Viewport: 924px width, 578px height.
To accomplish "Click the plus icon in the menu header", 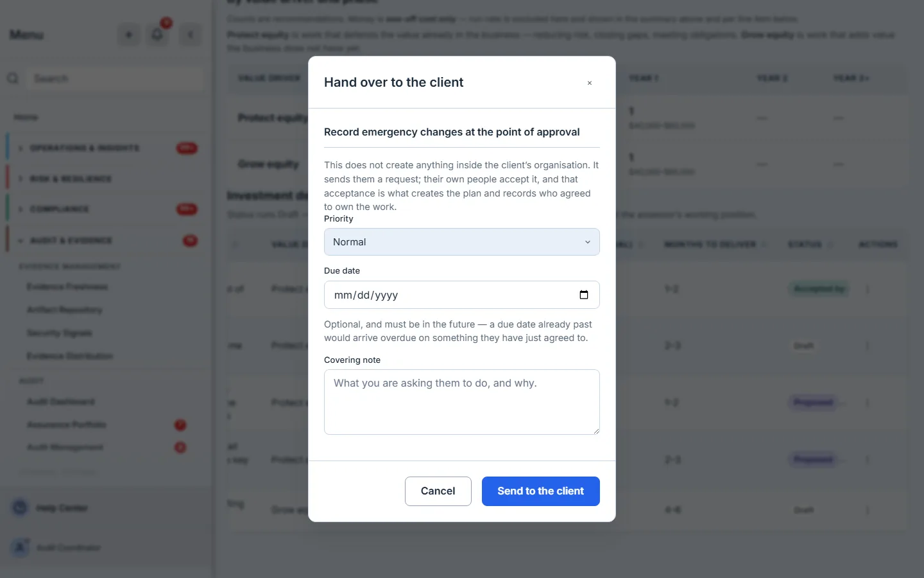I will [129, 35].
